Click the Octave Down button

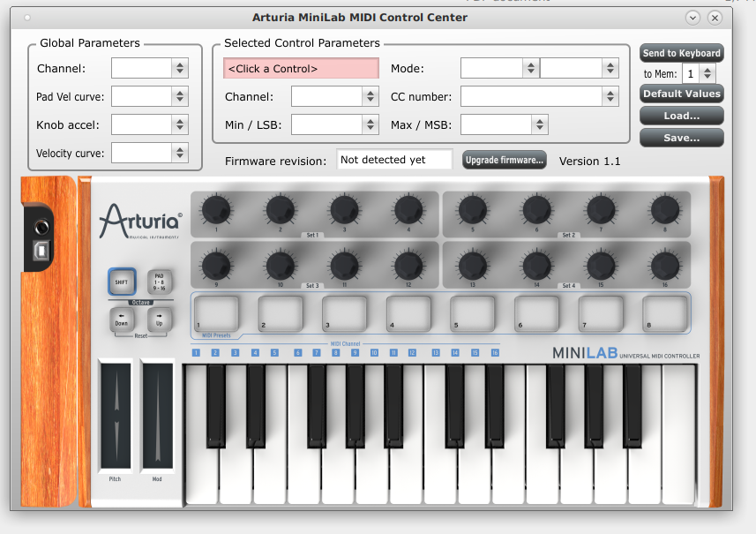[122, 320]
